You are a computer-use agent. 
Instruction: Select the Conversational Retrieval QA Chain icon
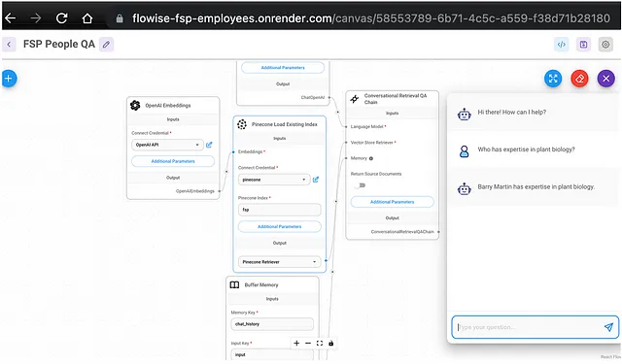tap(355, 99)
